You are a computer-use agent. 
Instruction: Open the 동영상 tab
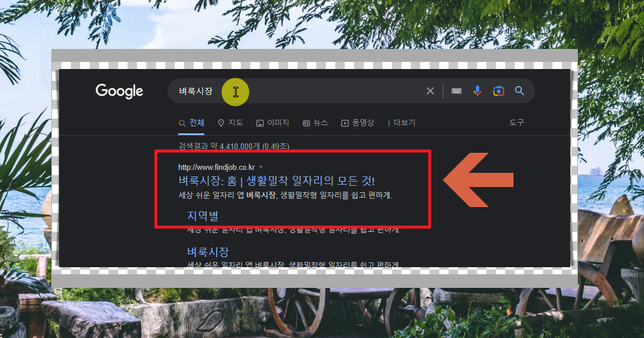pos(358,123)
